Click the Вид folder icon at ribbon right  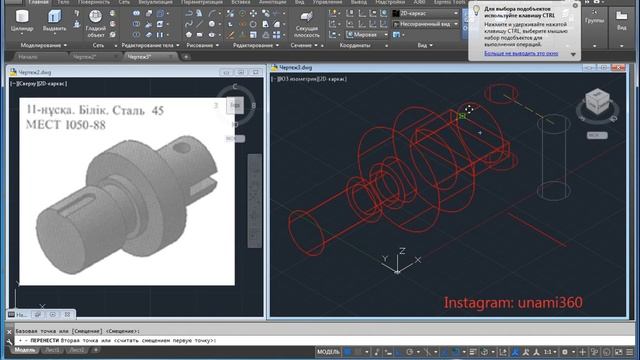622,20
